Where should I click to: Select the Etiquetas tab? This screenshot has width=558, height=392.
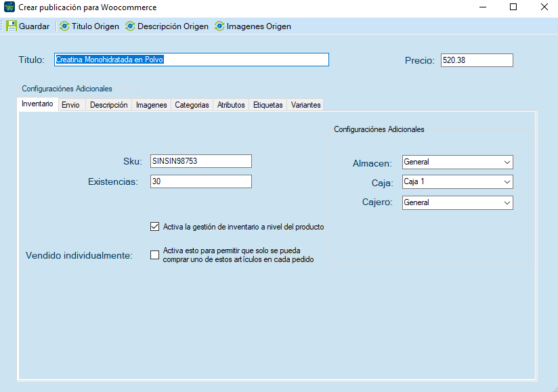coord(268,105)
